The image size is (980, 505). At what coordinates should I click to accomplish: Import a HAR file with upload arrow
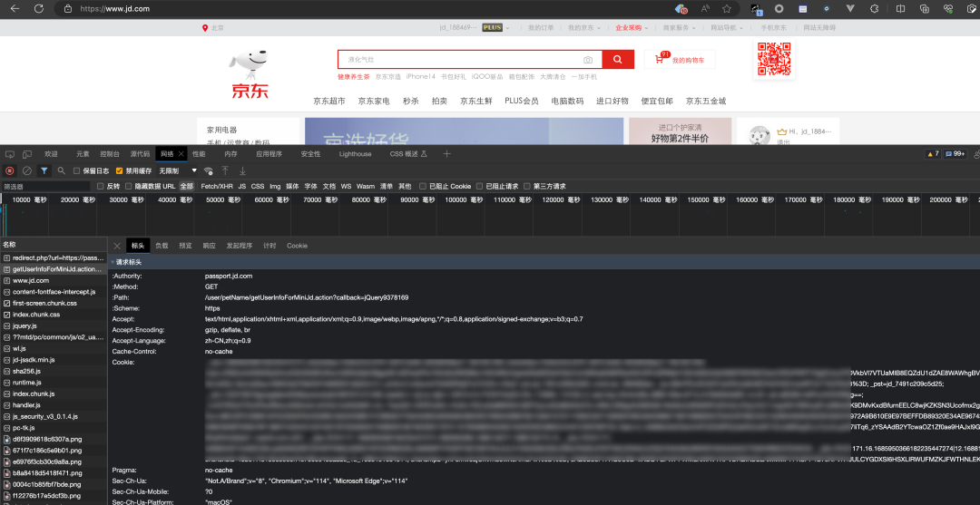click(226, 170)
